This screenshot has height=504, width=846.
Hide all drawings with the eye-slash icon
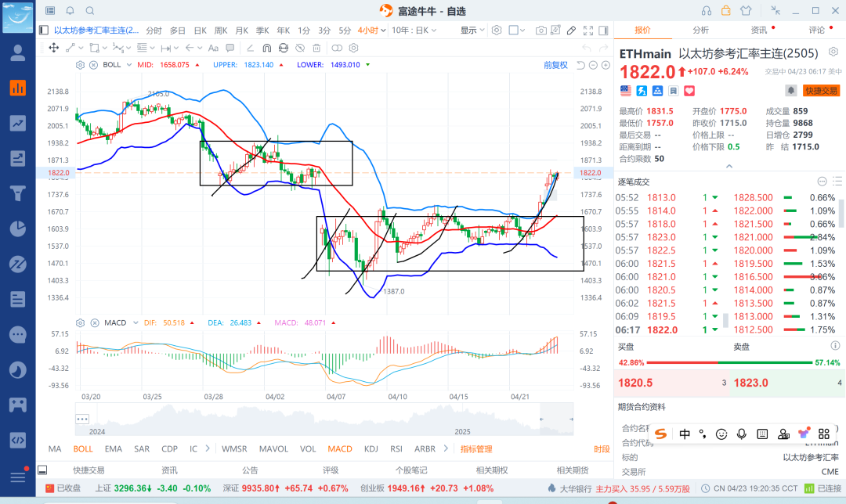(x=300, y=48)
